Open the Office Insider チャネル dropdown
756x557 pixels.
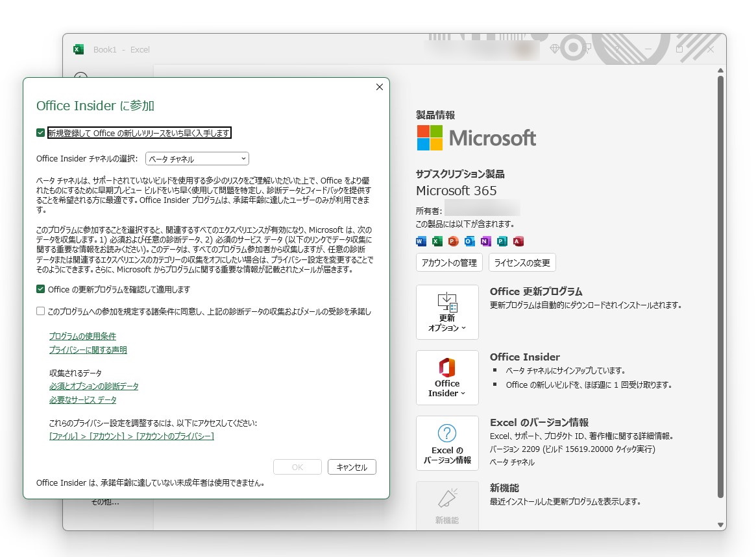(x=197, y=158)
